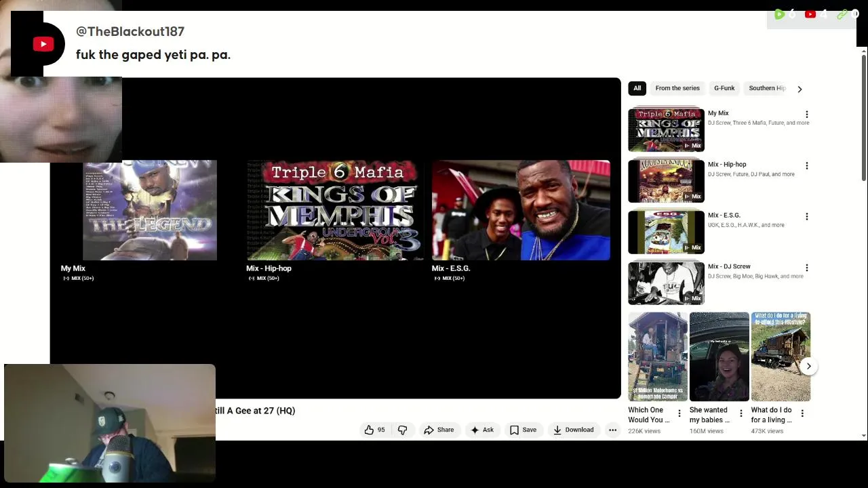The width and height of the screenshot is (868, 488).
Task: Open sidebar title text 'Mix - DJ Screw'
Action: (729, 266)
